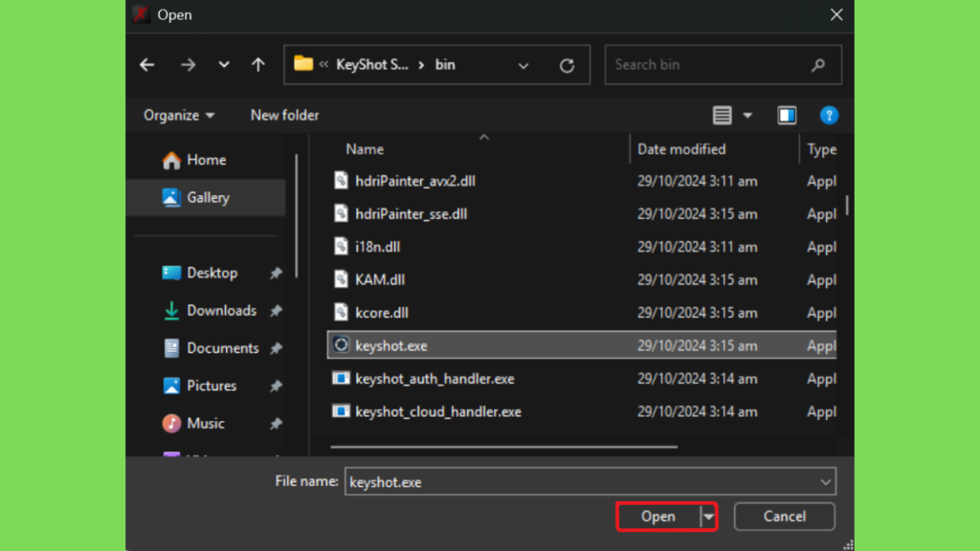
Task: Sort by Name column header
Action: point(365,149)
